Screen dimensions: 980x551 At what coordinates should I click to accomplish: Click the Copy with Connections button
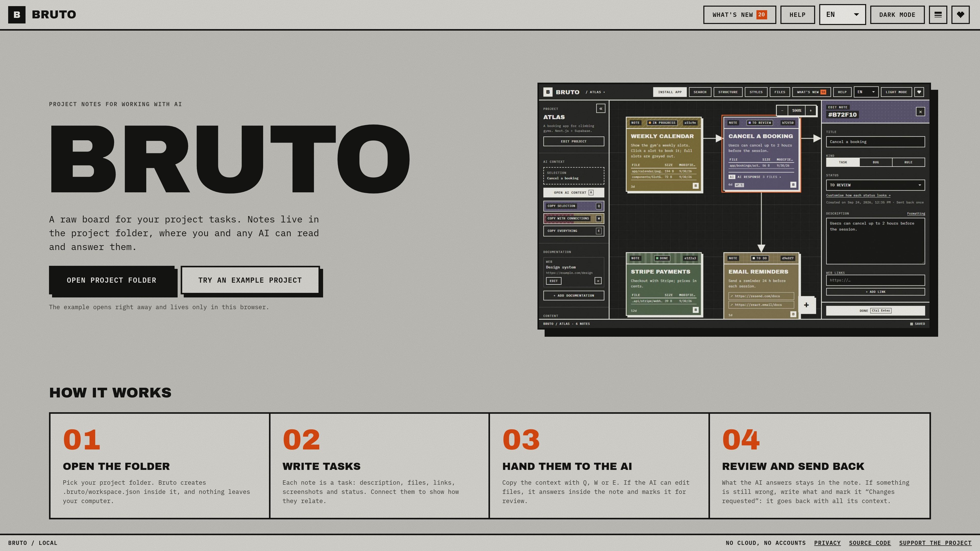[573, 218]
